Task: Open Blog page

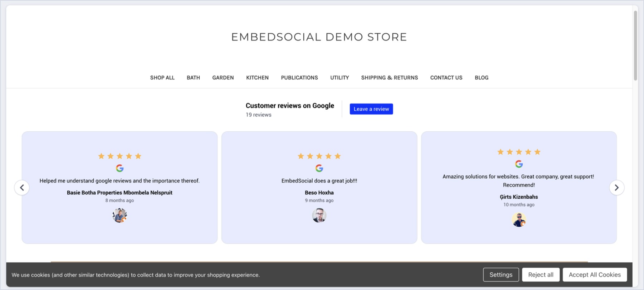Action: tap(482, 78)
